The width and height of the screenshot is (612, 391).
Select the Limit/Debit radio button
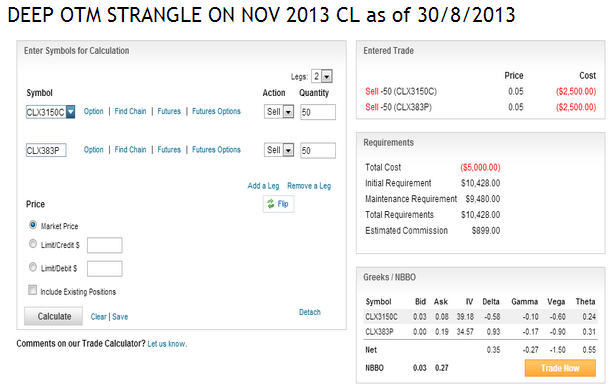33,267
